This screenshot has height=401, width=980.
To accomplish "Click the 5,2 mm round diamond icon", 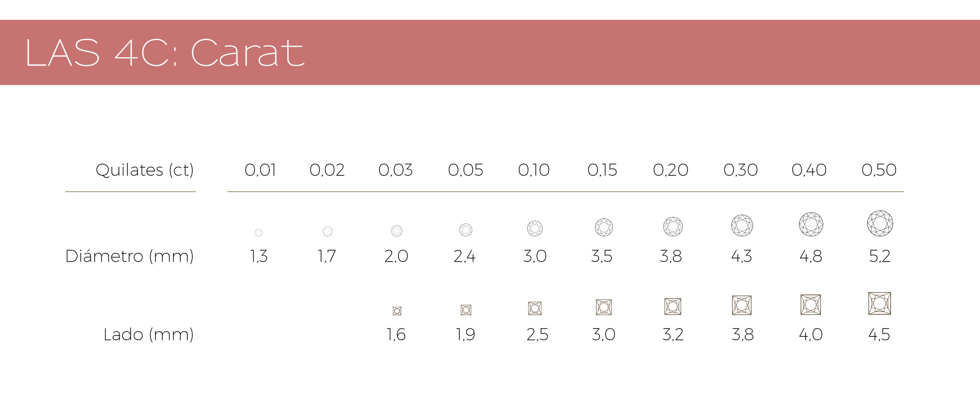I will tap(880, 223).
